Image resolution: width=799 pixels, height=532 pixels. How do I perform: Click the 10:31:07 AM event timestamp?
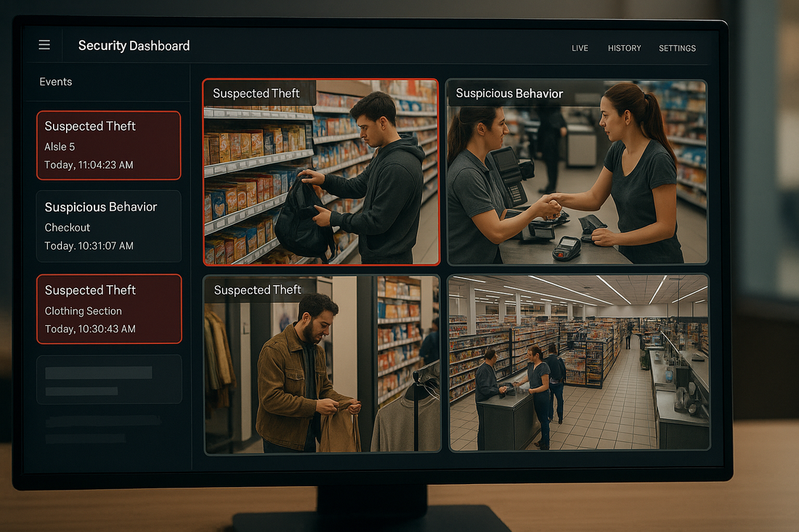pos(89,246)
